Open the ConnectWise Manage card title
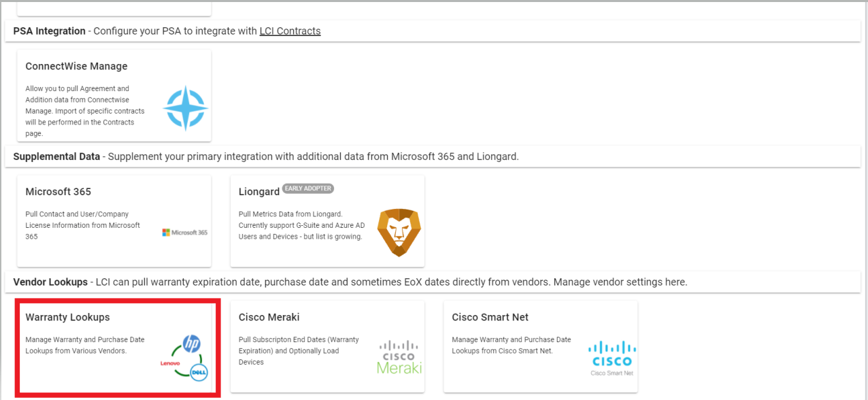 [x=76, y=67]
